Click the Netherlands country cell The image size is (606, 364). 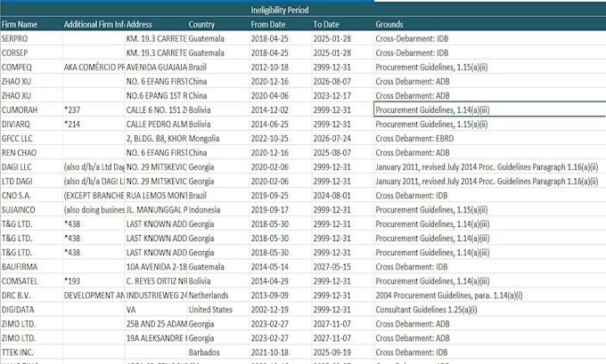pyautogui.click(x=218, y=295)
